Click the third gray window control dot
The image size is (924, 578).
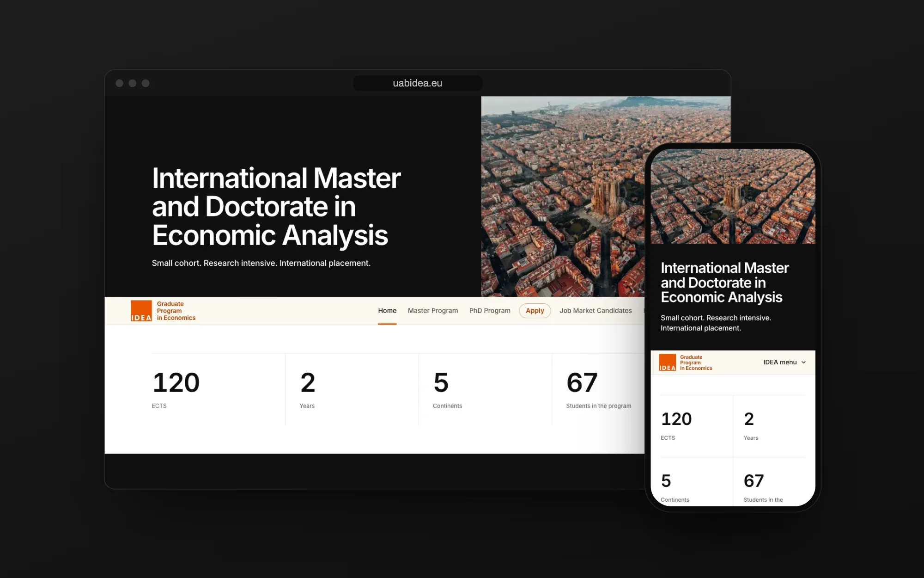pos(146,83)
